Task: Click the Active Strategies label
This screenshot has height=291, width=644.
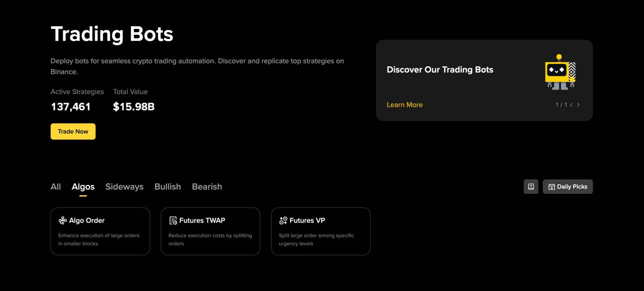Action: click(77, 92)
